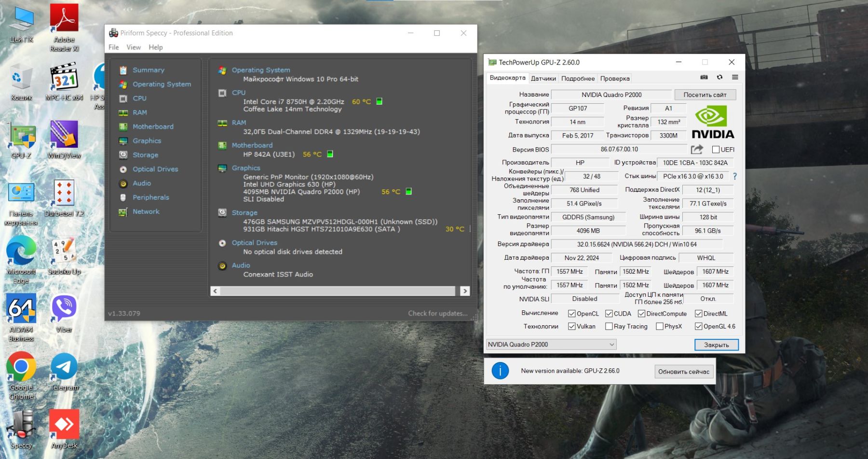Click GPU-Z refresh icon
The width and height of the screenshot is (868, 459).
(x=719, y=77)
